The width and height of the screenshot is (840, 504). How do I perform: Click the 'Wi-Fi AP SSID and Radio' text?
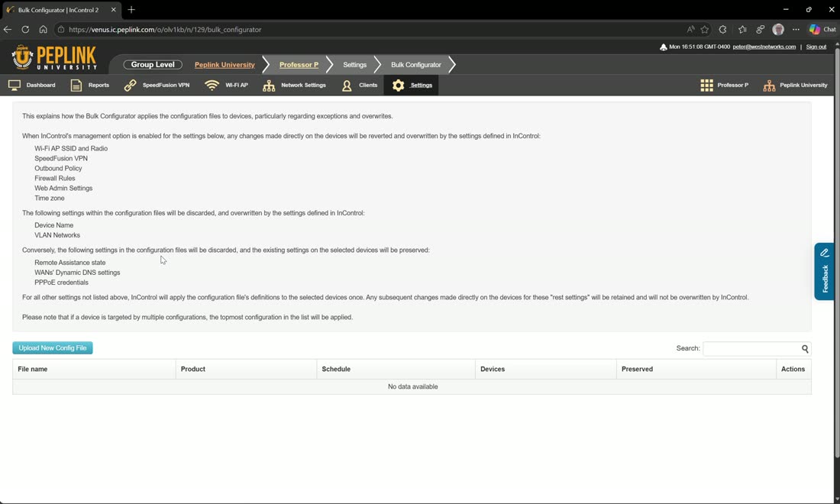71,148
